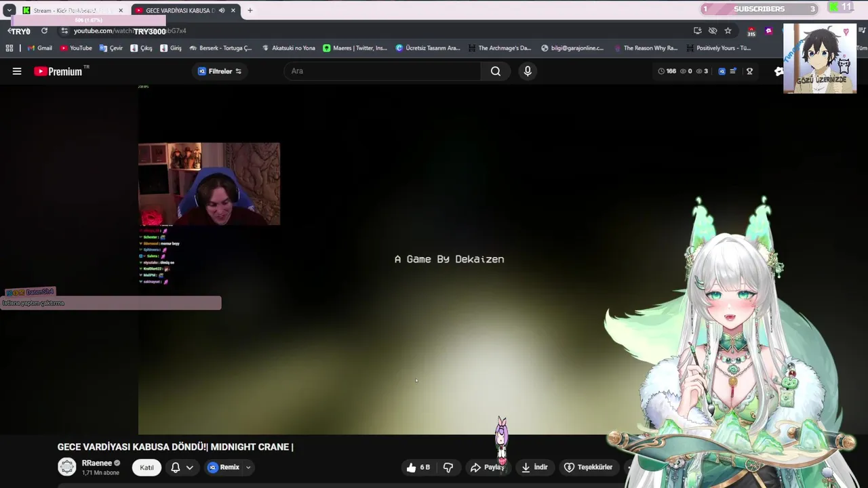
Task: Open bilgi@garajonline bookmark
Action: pos(572,48)
